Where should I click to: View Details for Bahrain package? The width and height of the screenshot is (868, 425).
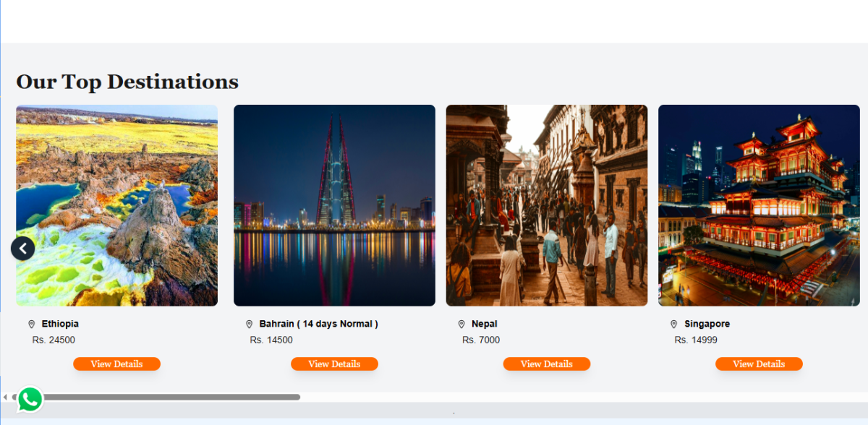coord(334,364)
